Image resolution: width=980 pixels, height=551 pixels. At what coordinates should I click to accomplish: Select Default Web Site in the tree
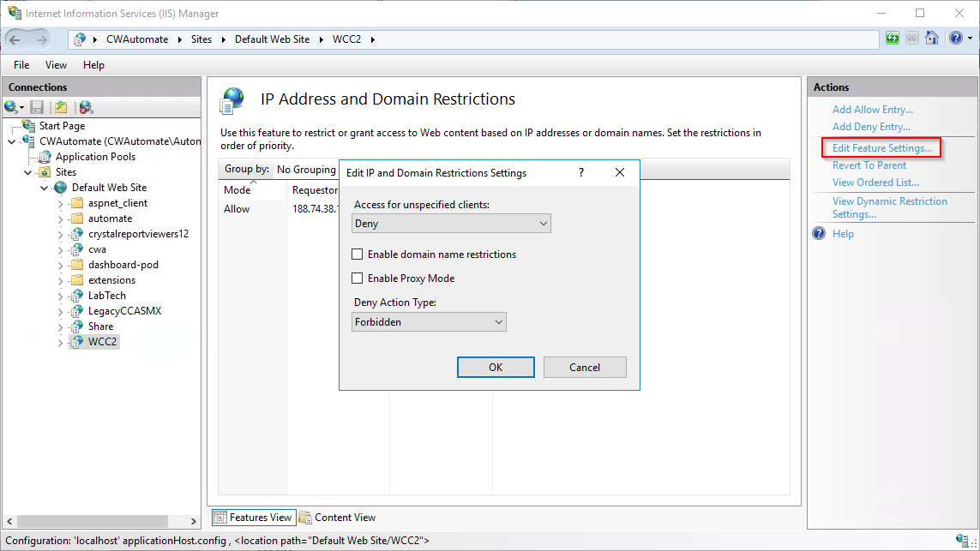[x=109, y=188]
